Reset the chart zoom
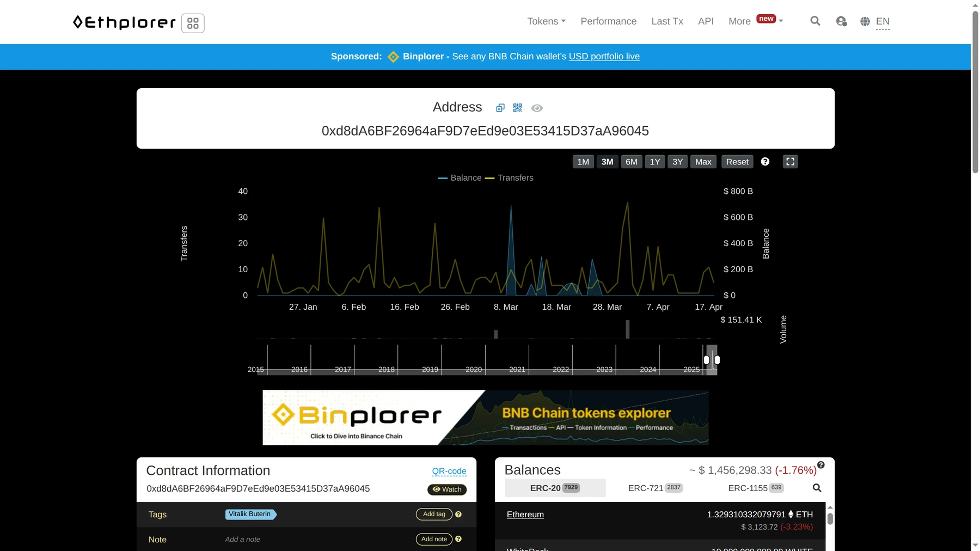This screenshot has width=980, height=551. (x=737, y=162)
